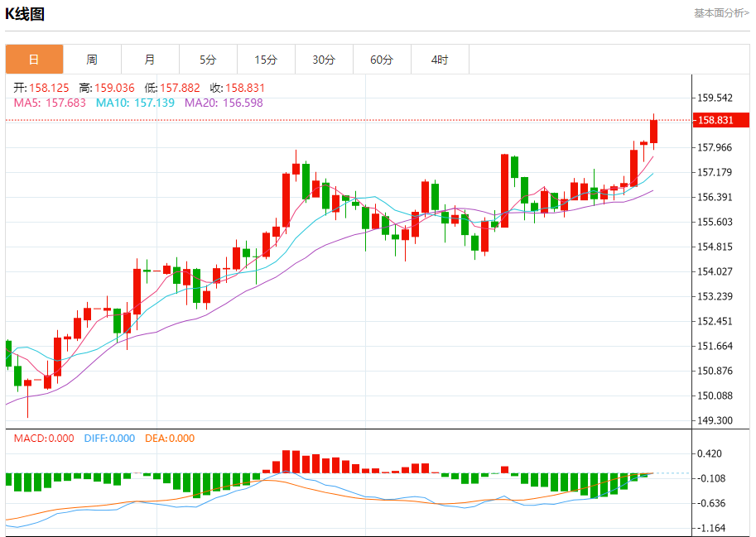Click the 159.542 price axis label
756x537 pixels.
pos(715,98)
